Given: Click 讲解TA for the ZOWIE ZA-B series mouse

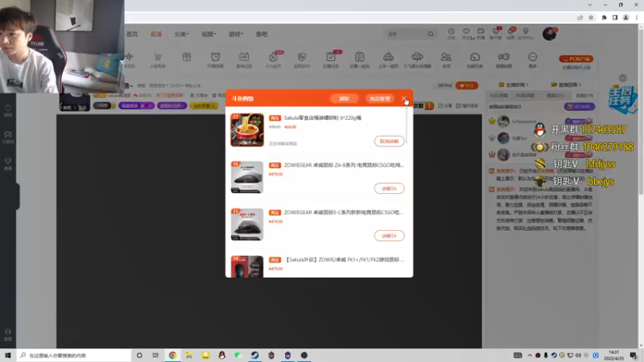Looking at the screenshot, I should pos(389,188).
